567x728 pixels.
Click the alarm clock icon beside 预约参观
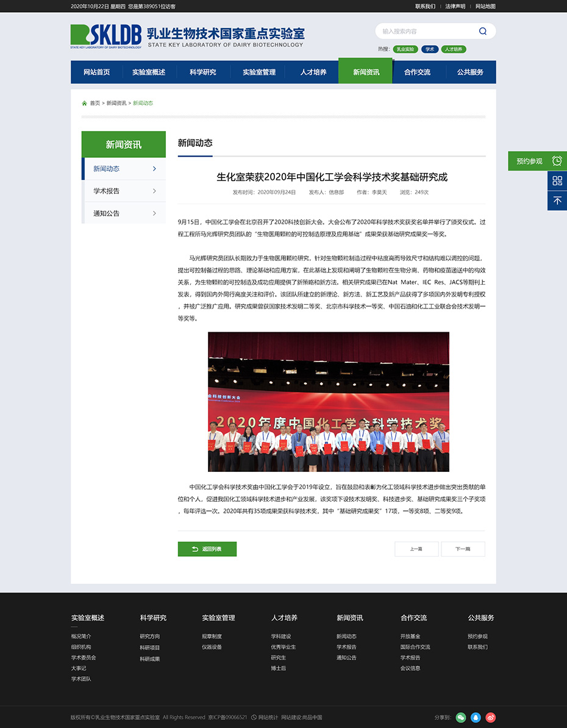pyautogui.click(x=557, y=161)
